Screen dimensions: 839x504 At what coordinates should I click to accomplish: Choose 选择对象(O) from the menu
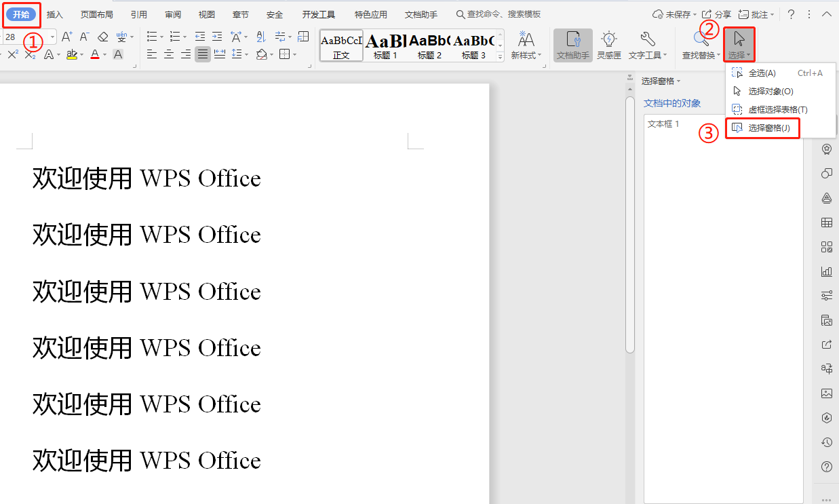[780, 91]
